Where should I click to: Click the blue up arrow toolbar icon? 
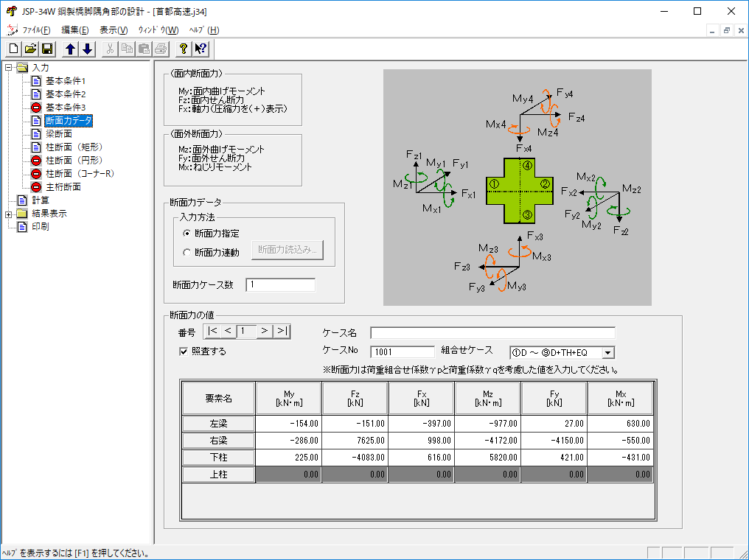70,49
